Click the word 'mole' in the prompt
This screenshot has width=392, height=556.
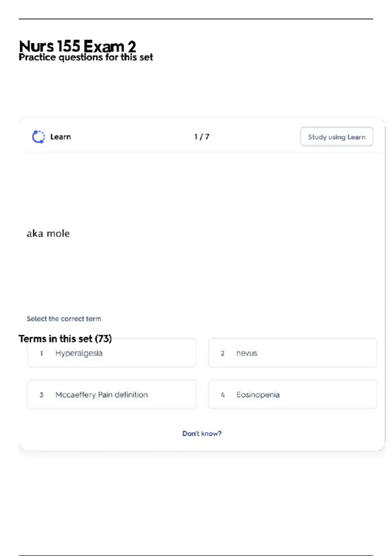[x=58, y=234]
